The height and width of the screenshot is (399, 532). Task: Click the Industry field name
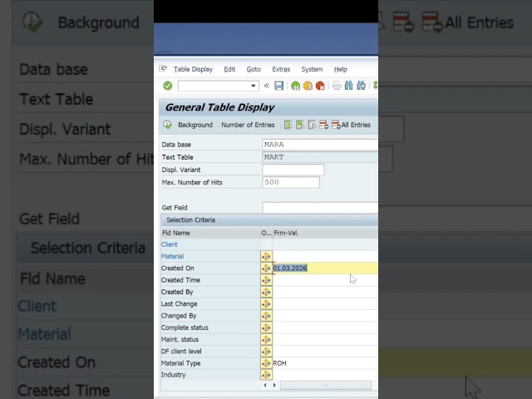(x=174, y=375)
